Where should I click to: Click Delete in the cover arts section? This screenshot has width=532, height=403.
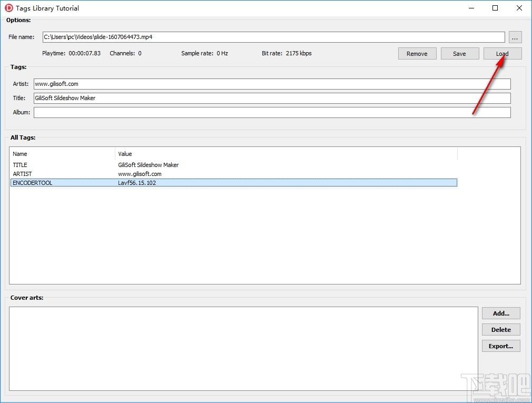[x=501, y=330]
